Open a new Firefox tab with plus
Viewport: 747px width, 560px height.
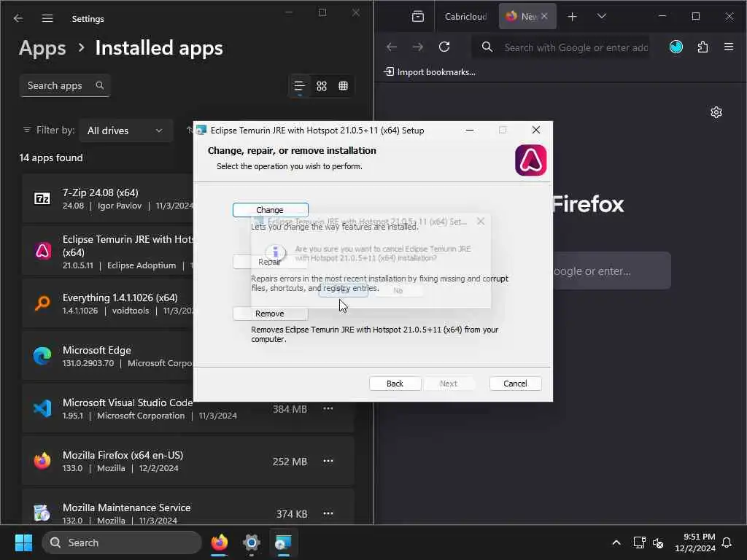[572, 17]
